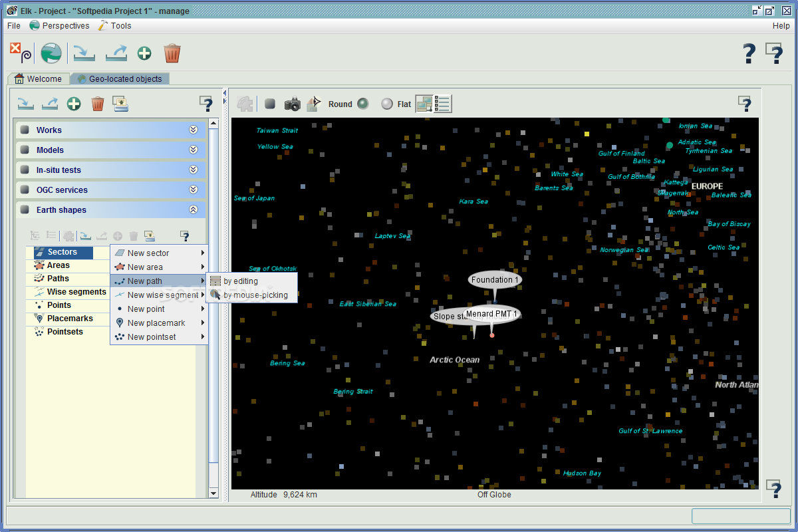Switch to the Geo-located objects tab
This screenshot has width=798, height=532.
[120, 78]
